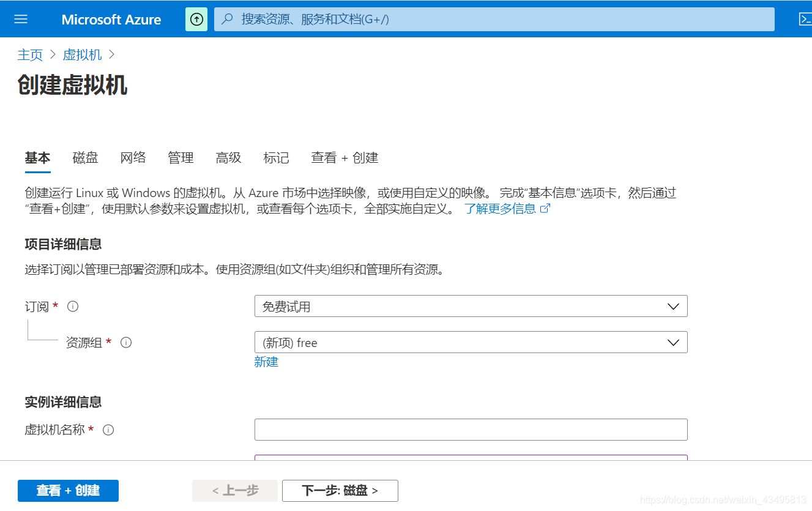The height and width of the screenshot is (511, 812).
Task: Navigate to 主页 breadcrumb
Action: click(x=30, y=54)
